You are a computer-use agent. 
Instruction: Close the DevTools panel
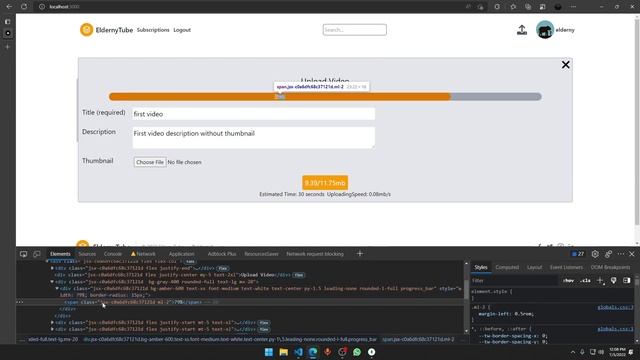(632, 254)
